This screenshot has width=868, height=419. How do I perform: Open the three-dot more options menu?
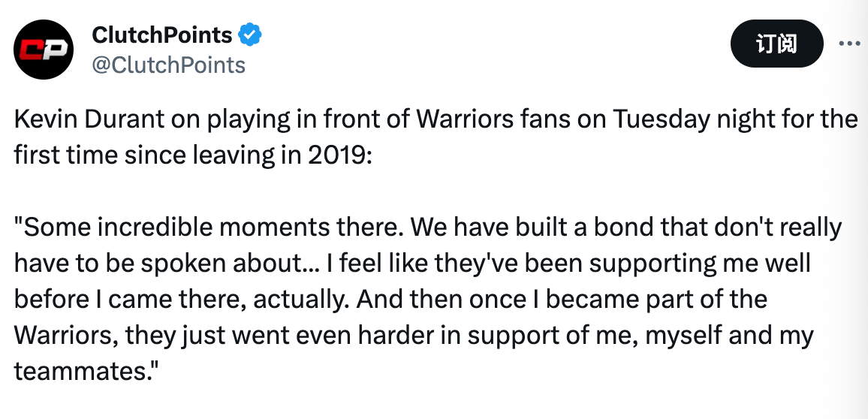[848, 44]
